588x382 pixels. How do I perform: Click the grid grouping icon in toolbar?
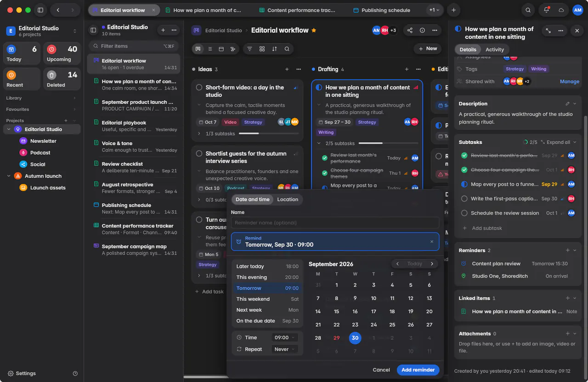(x=262, y=49)
